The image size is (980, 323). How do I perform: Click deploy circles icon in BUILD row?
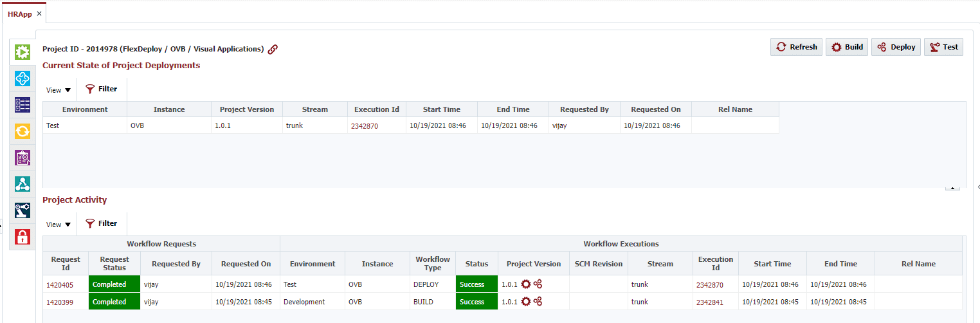538,301
